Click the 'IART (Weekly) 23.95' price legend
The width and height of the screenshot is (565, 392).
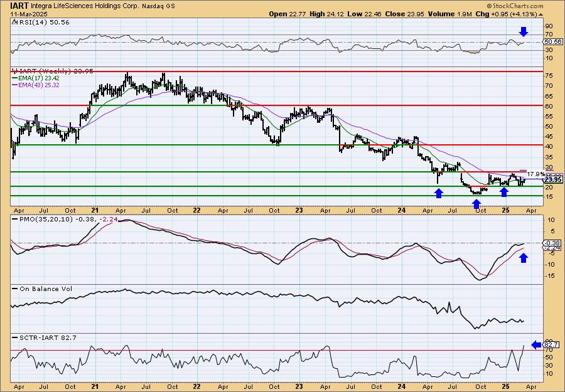point(53,72)
